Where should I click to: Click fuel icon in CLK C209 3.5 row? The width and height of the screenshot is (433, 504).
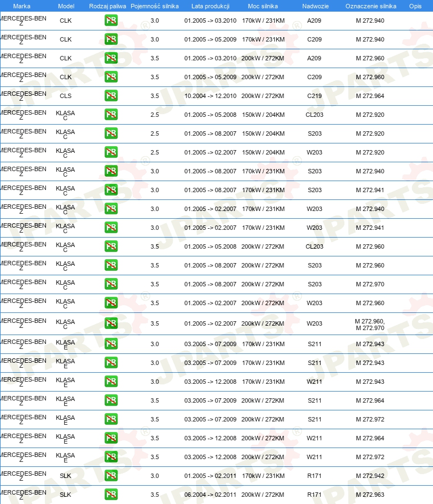coord(111,77)
